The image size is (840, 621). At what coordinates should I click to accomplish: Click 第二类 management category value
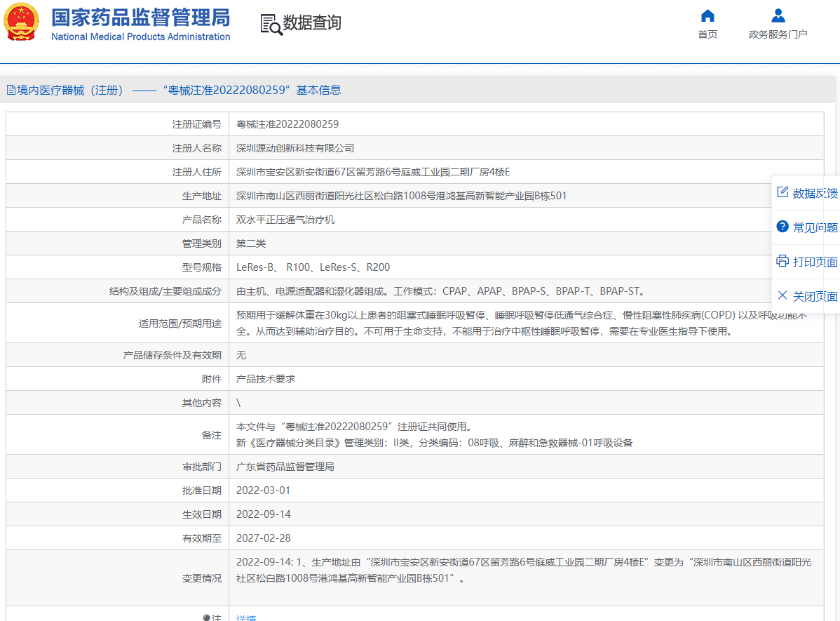(251, 243)
